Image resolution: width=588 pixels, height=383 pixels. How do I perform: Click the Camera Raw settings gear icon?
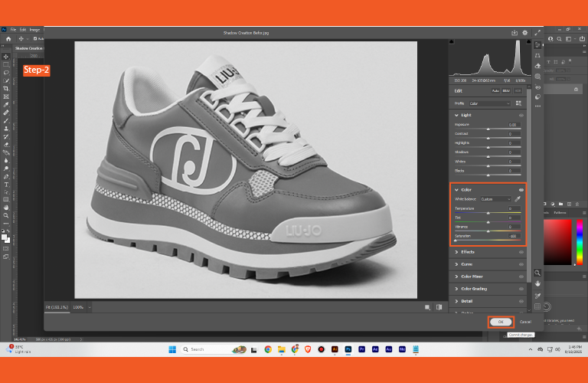pos(526,33)
